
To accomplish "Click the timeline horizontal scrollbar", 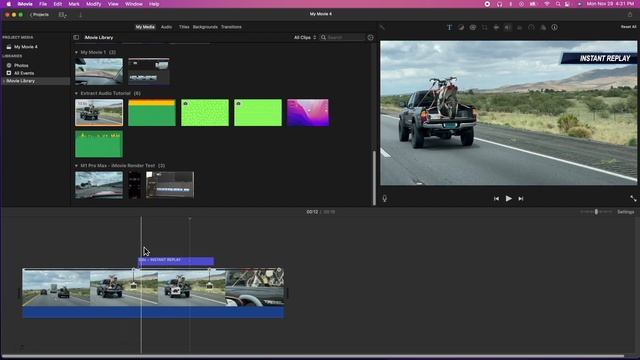I will (x=313, y=356).
